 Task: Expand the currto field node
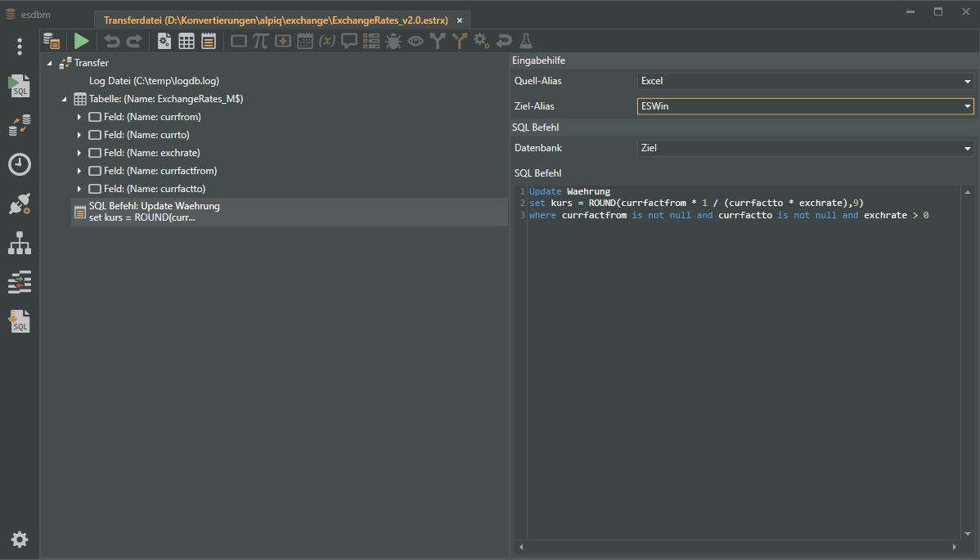[x=79, y=135]
